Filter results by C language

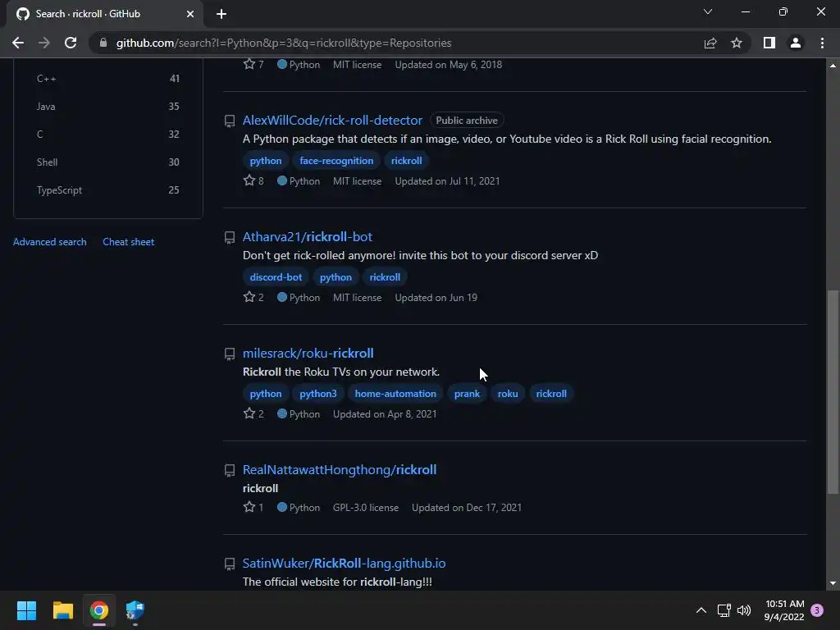pos(107,134)
